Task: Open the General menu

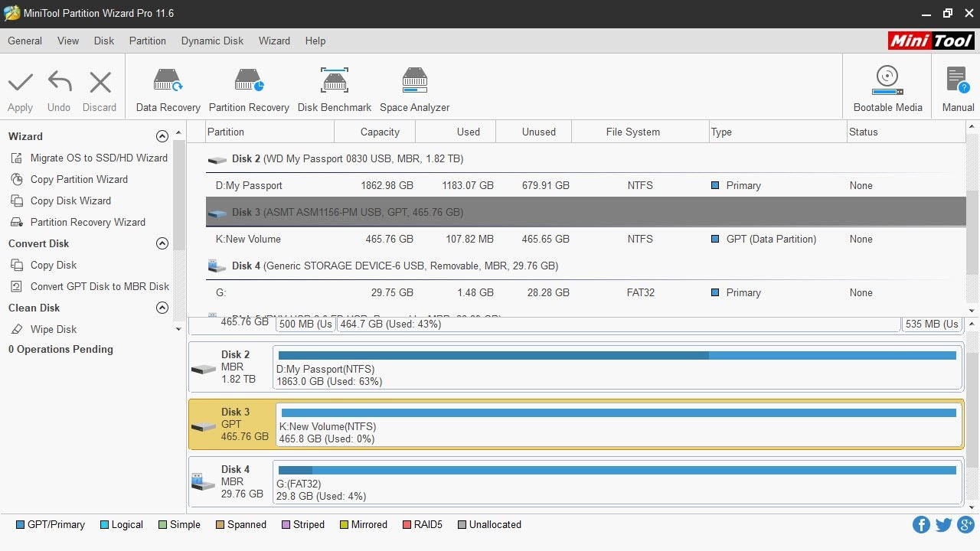Action: [24, 41]
